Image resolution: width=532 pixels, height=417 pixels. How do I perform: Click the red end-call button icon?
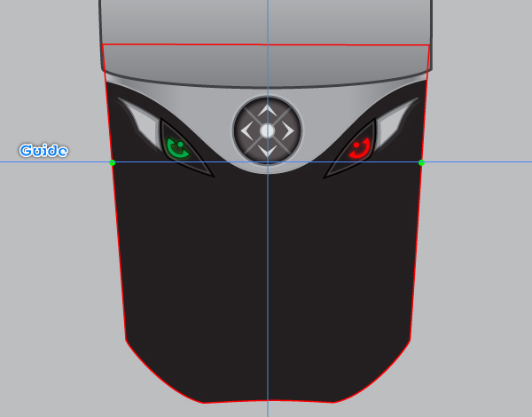[x=360, y=148]
